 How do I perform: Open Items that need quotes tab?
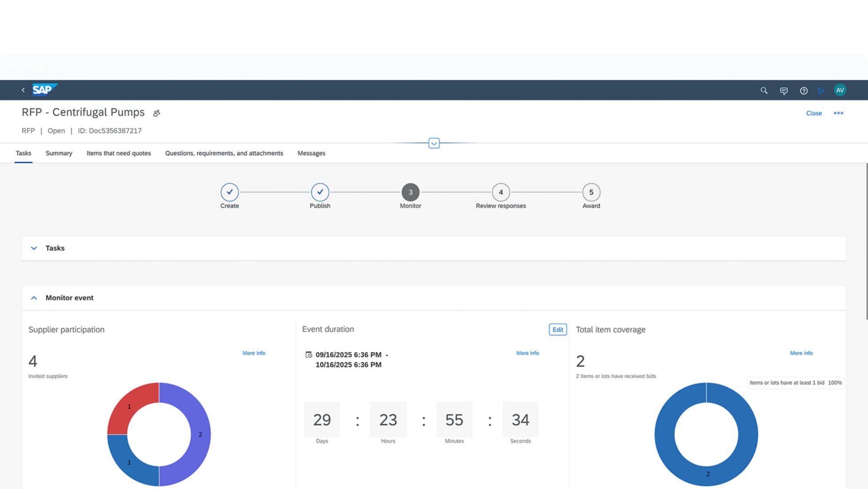[119, 153]
